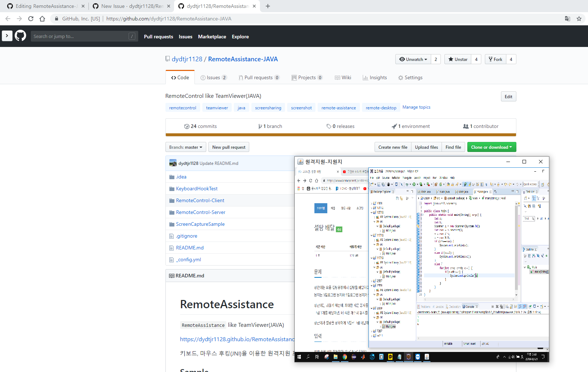Expand the sidebar arrow button beside GitHub logo
This screenshot has width=588, height=372.
pos(7,36)
